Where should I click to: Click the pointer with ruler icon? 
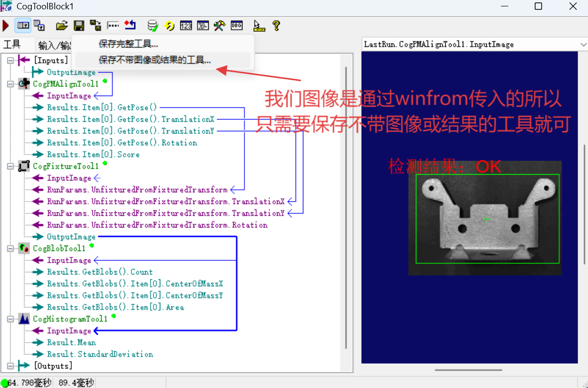tap(259, 25)
